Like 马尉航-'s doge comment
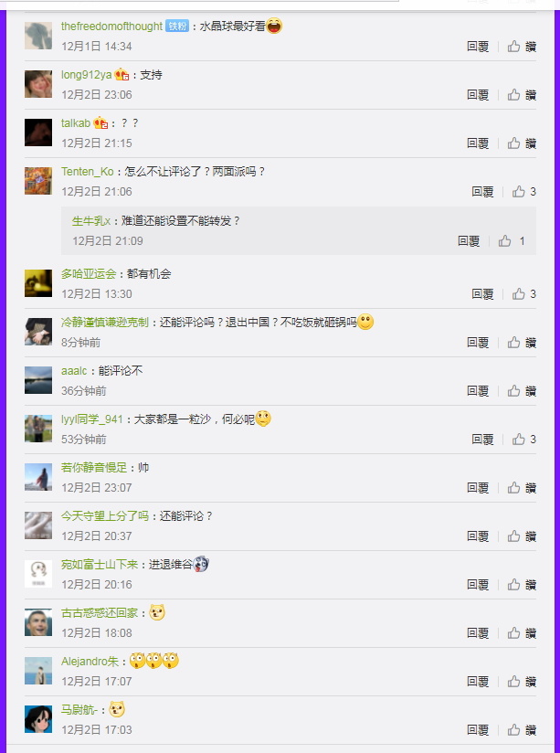Screen dimensions: 560x753 click(x=522, y=730)
